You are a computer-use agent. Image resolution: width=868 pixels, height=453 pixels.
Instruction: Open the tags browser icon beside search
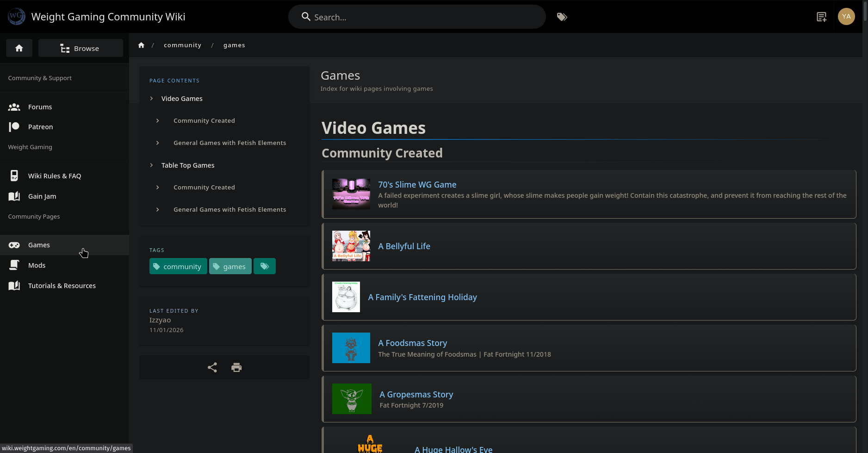562,17
